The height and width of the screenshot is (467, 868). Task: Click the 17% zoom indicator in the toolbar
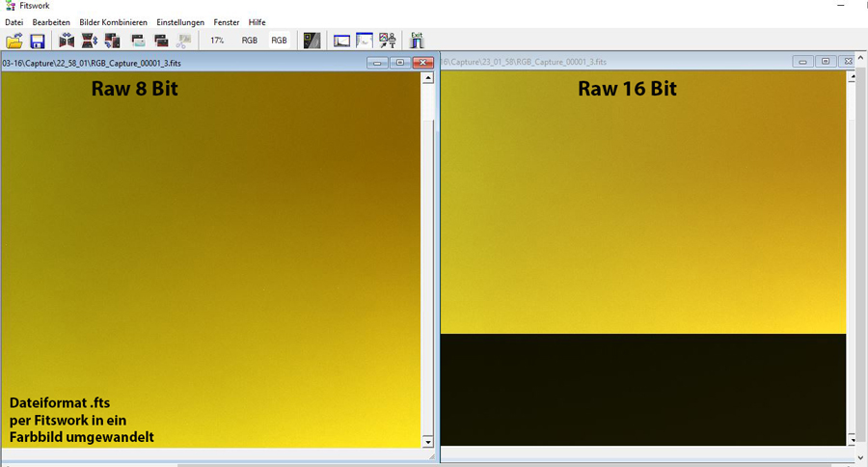[x=217, y=41]
